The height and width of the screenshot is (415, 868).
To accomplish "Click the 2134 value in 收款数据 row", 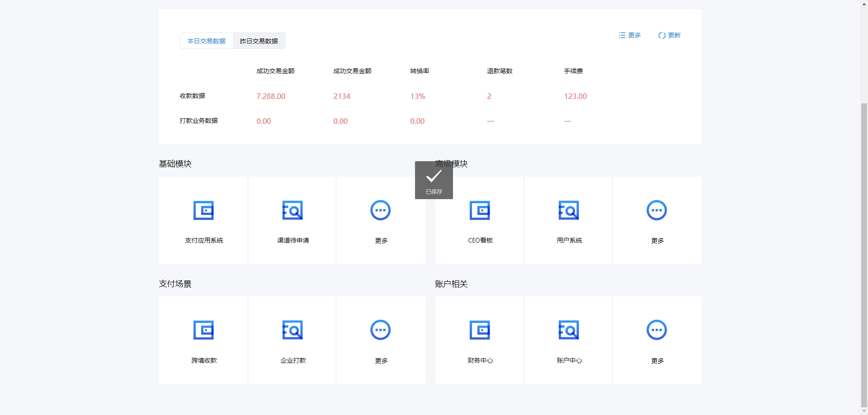I will pos(342,96).
